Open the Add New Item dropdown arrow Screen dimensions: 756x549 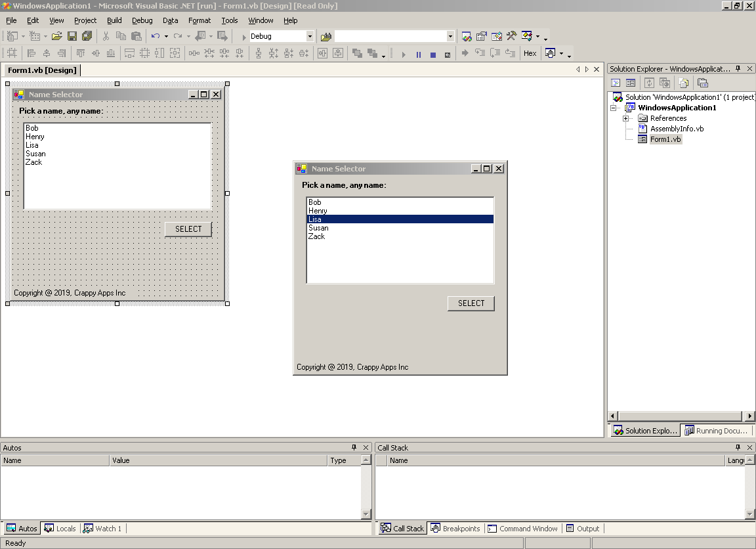point(45,36)
